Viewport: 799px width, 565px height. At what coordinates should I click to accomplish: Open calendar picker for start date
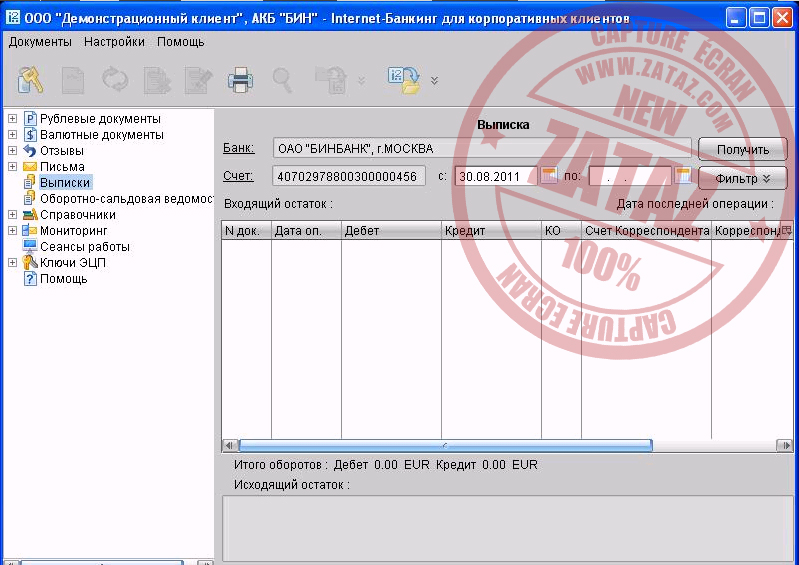tap(549, 176)
